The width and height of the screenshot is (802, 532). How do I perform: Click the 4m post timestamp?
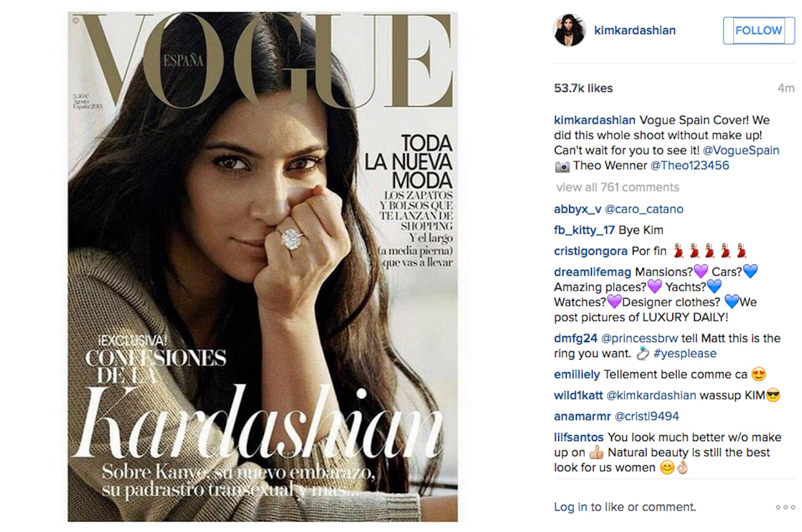(x=786, y=88)
